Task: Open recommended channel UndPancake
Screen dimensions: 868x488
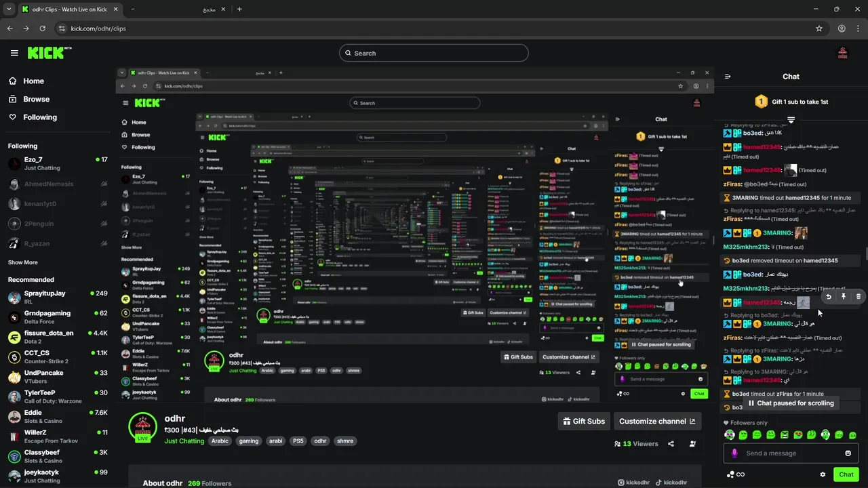Action: tap(58, 377)
